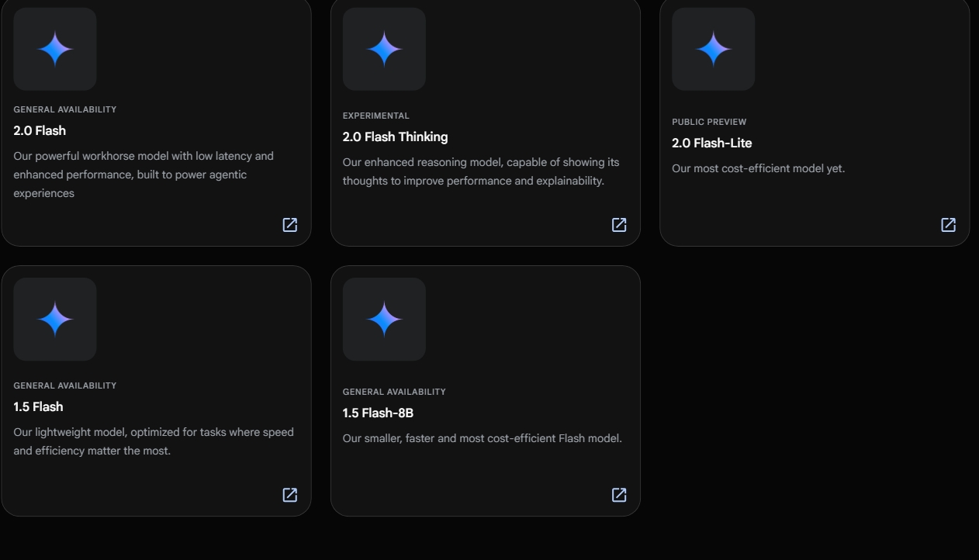Select the 1.5 Flash-8B model title
This screenshot has height=560, width=979.
tap(378, 413)
